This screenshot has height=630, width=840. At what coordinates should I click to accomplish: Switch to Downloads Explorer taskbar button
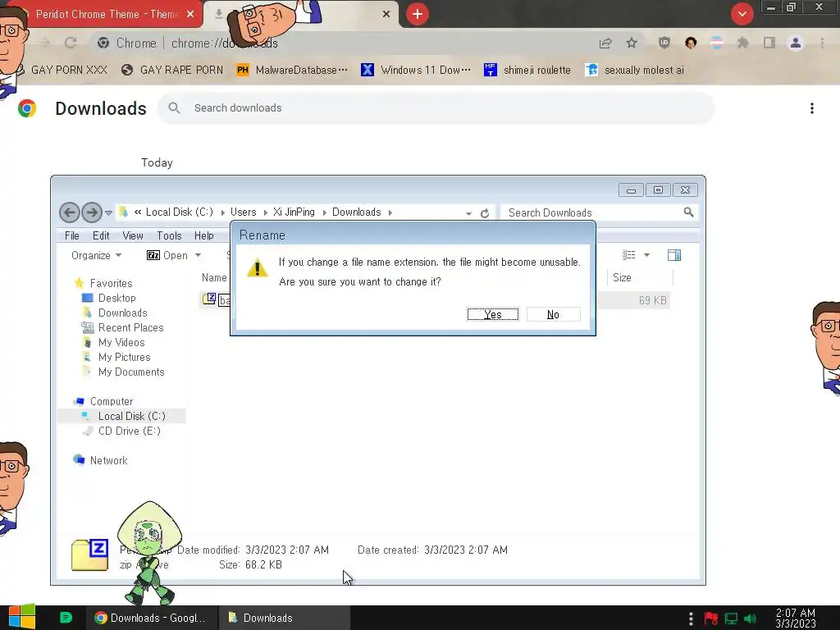pos(285,618)
